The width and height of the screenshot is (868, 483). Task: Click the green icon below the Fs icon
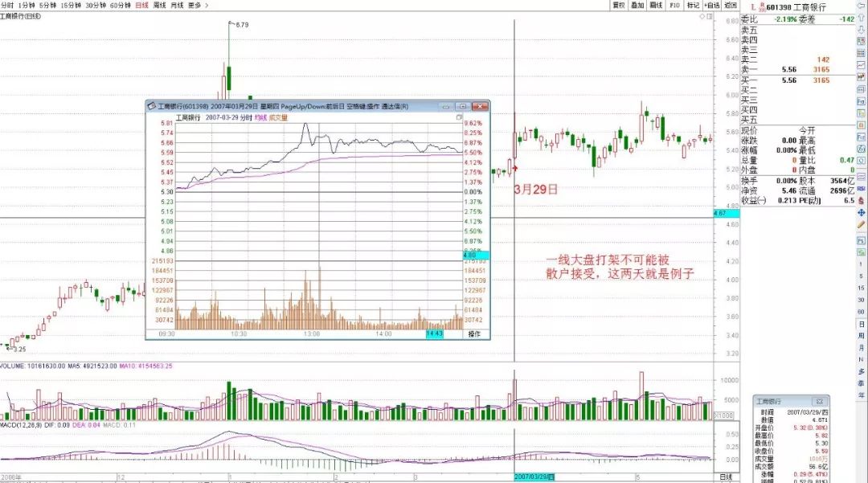click(x=862, y=253)
